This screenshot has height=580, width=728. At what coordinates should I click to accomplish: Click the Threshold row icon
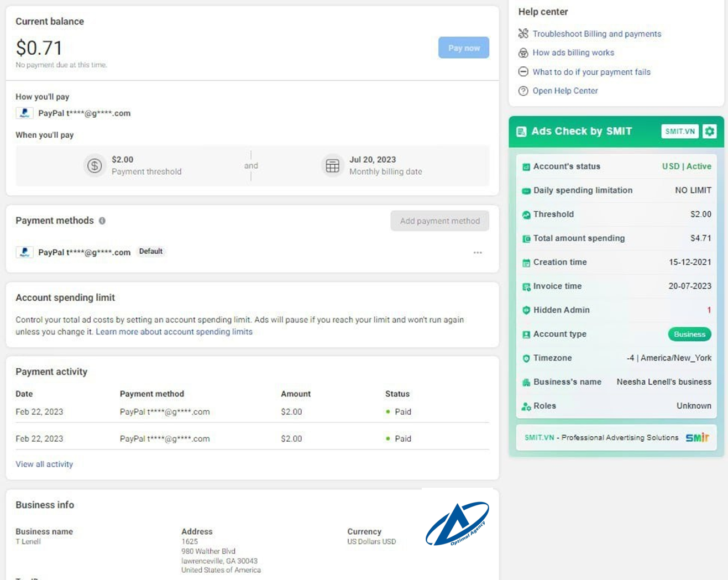[526, 215]
